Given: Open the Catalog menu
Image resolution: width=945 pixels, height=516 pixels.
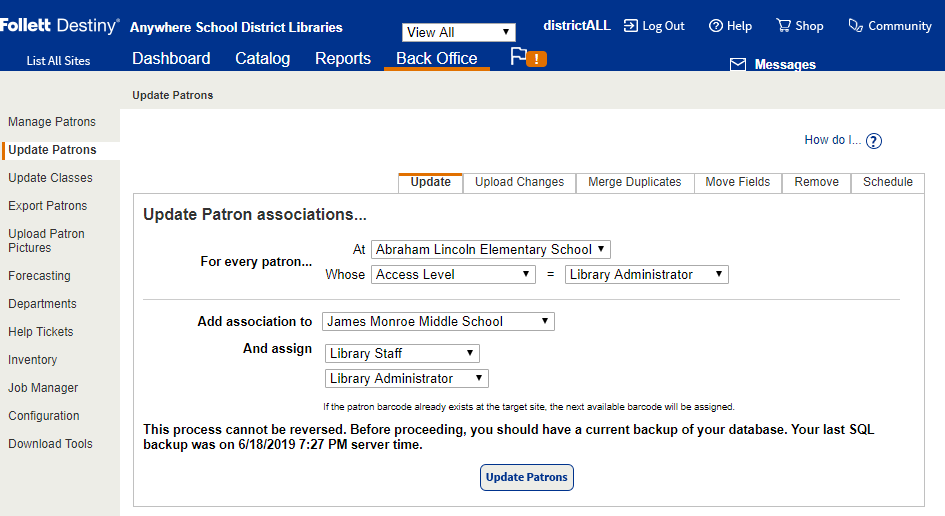Looking at the screenshot, I should 262,58.
